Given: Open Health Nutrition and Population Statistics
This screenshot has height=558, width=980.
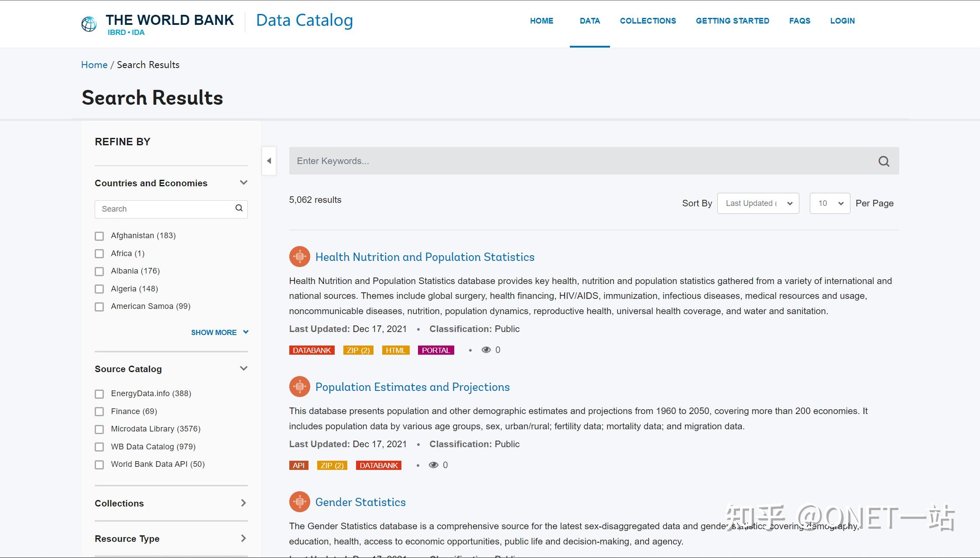Looking at the screenshot, I should (x=425, y=257).
